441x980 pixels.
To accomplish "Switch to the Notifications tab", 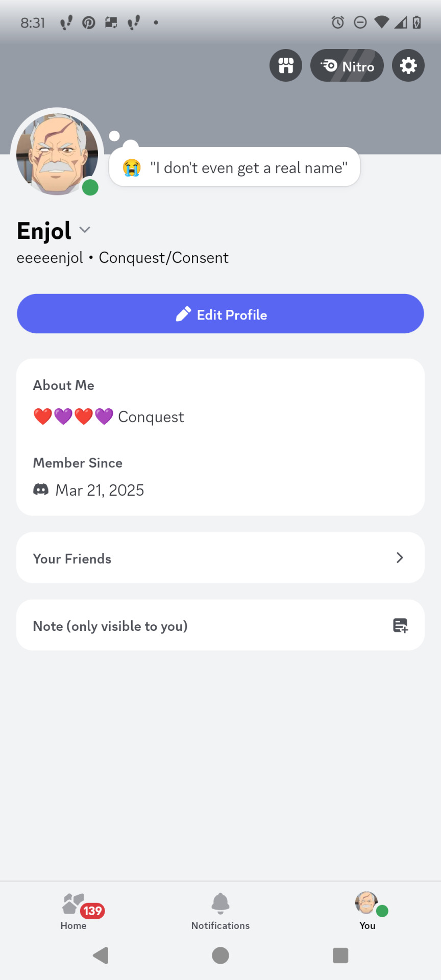I will pos(220,912).
